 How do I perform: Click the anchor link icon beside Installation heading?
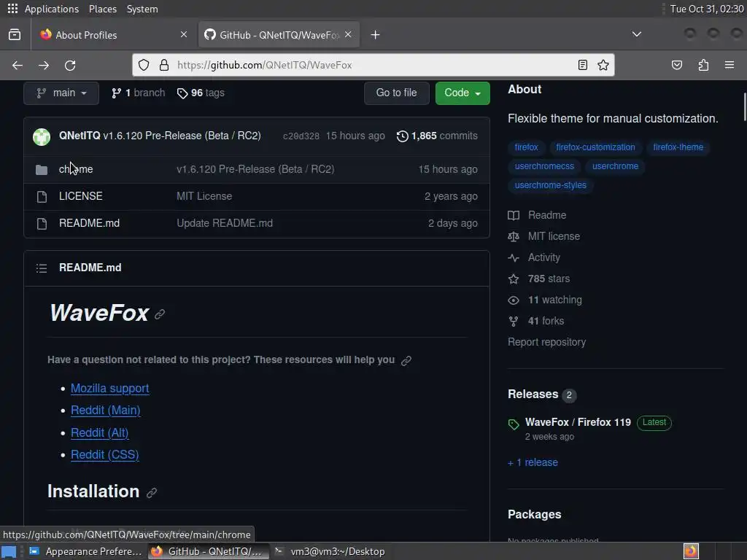coord(152,493)
